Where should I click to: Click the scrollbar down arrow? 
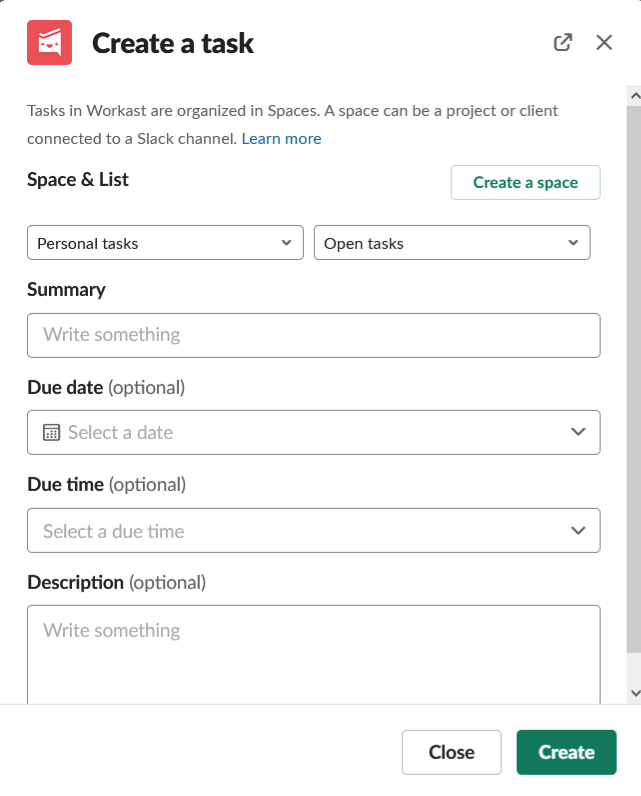pyautogui.click(x=633, y=691)
